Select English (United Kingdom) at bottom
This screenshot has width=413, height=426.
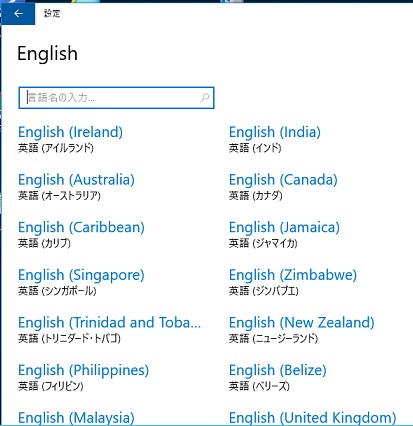pyautogui.click(x=313, y=418)
